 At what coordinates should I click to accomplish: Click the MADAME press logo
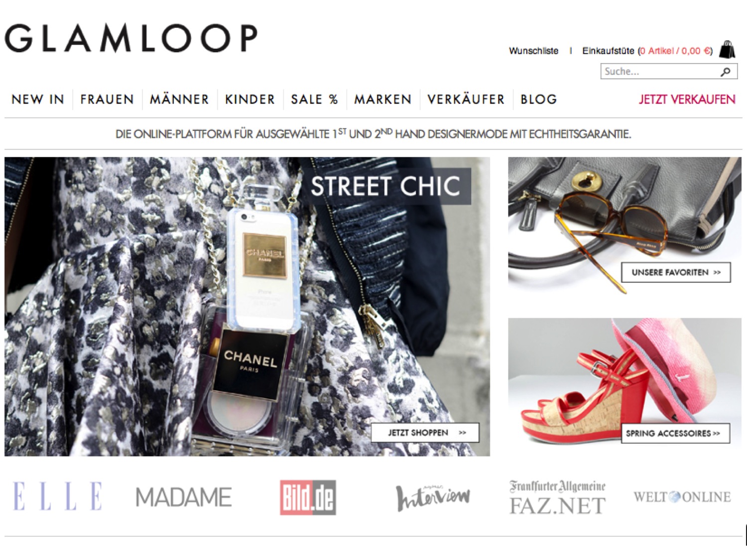pyautogui.click(x=184, y=497)
